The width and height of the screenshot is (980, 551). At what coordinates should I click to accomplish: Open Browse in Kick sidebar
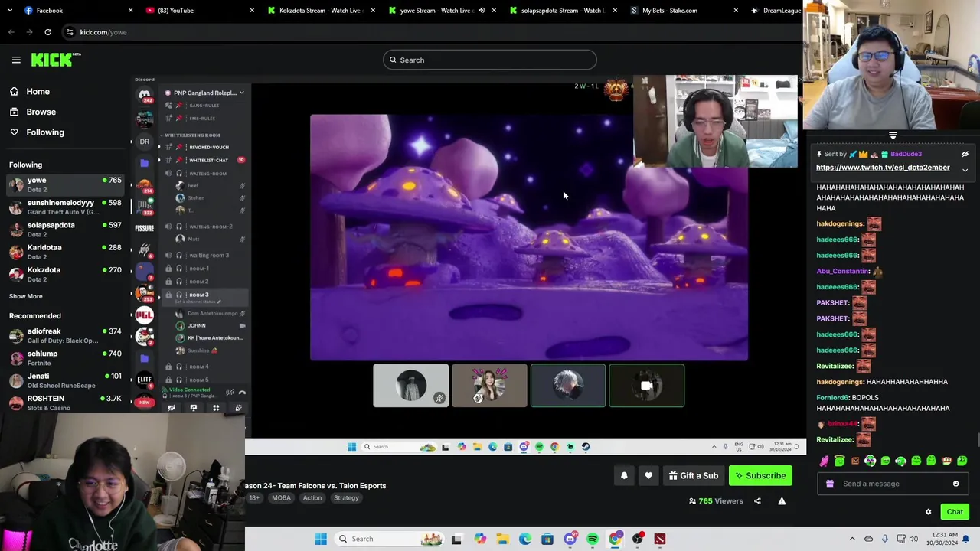click(41, 112)
